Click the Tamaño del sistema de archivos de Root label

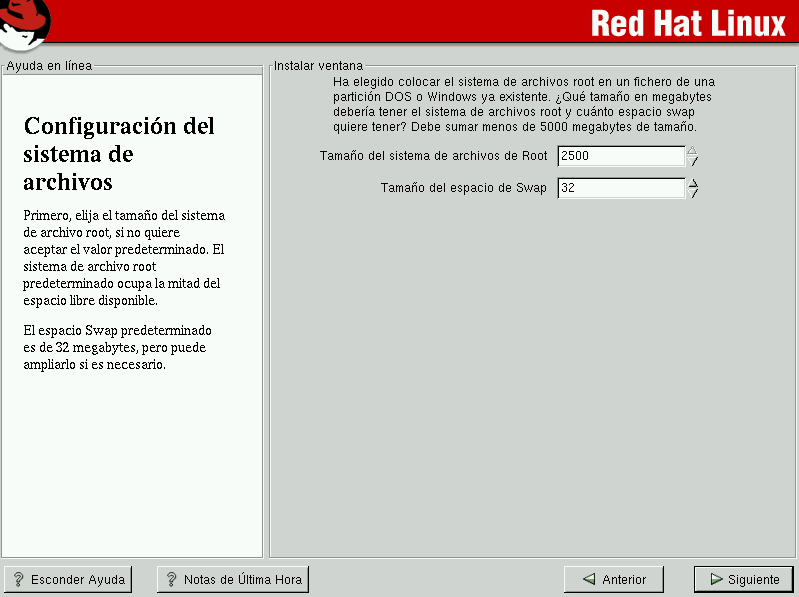tap(433, 156)
